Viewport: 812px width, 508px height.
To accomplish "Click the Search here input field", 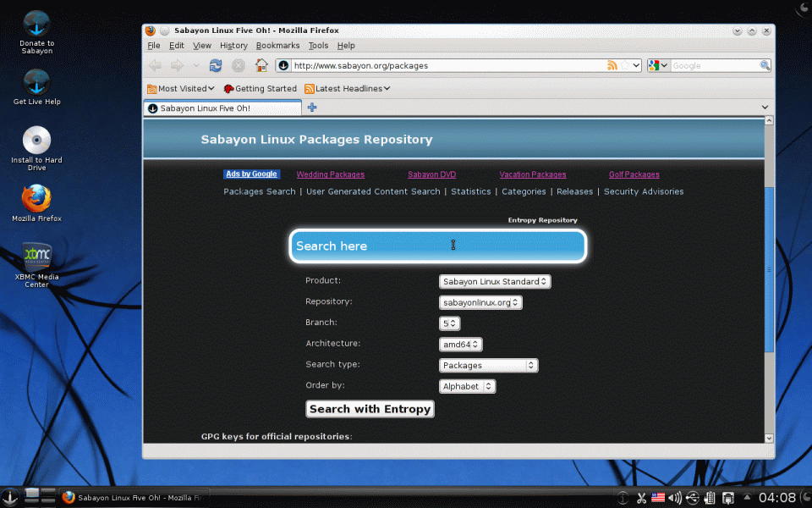I will click(x=438, y=246).
